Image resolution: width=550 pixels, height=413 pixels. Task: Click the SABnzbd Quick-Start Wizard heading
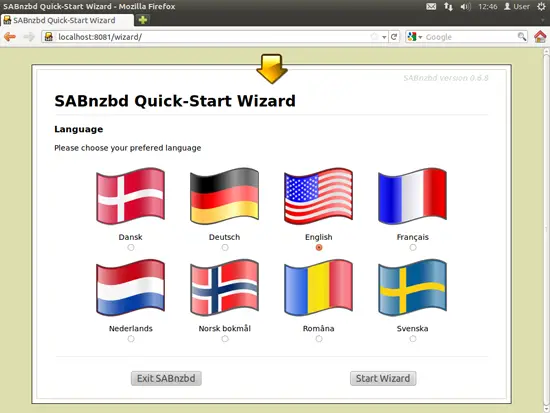click(x=175, y=101)
